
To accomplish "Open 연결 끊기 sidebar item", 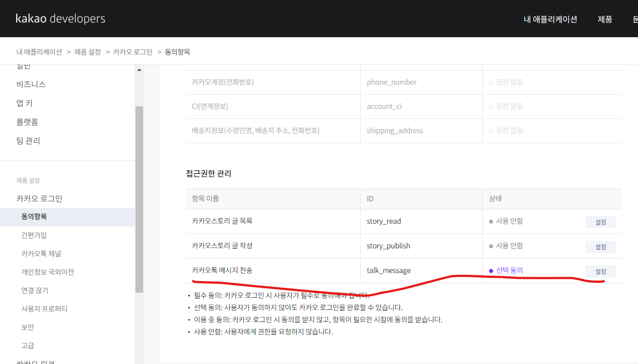I will coord(35,290).
